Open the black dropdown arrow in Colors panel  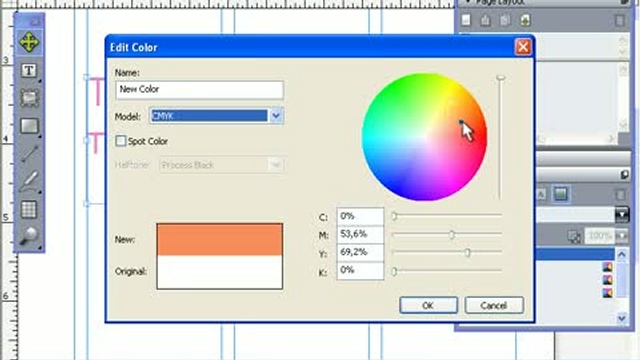coord(622,214)
